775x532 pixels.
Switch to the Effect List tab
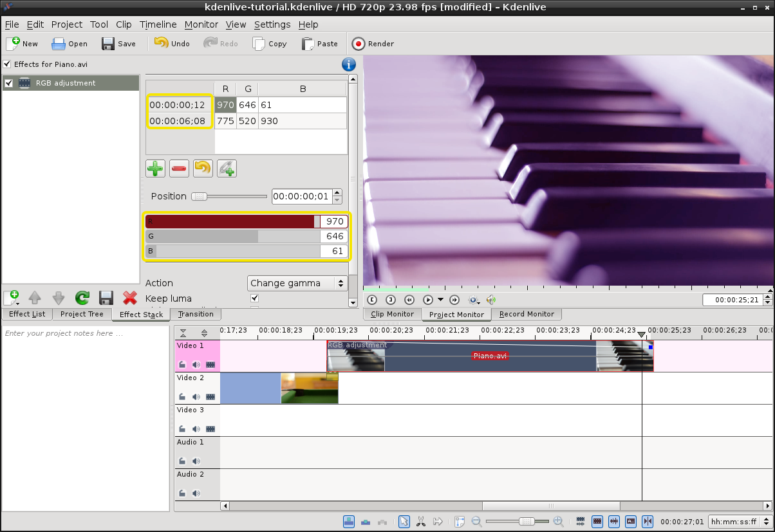(27, 314)
